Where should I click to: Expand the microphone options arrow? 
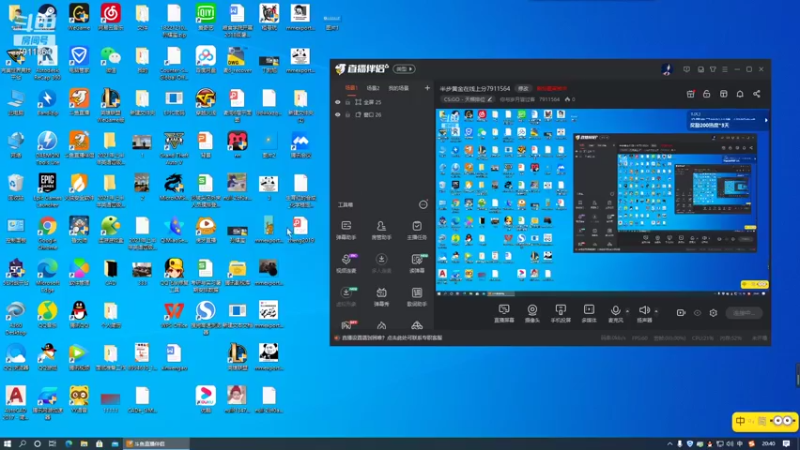(x=628, y=311)
